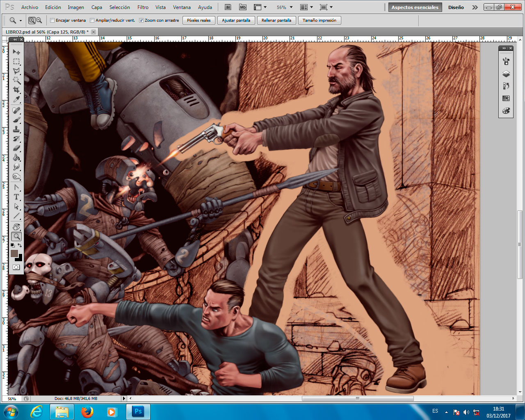Switch to Aspectos esenciales workspace
The height and width of the screenshot is (420, 525).
[x=415, y=7]
